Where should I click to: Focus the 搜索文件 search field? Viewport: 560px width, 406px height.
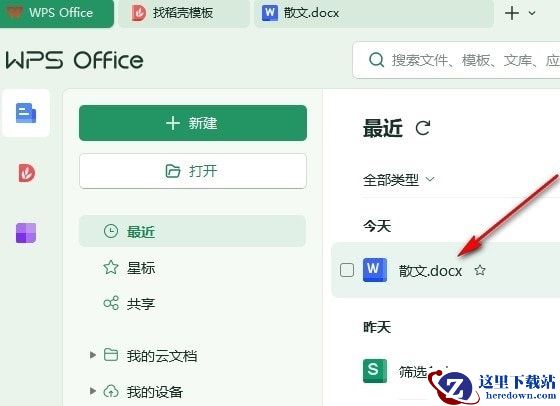point(456,60)
